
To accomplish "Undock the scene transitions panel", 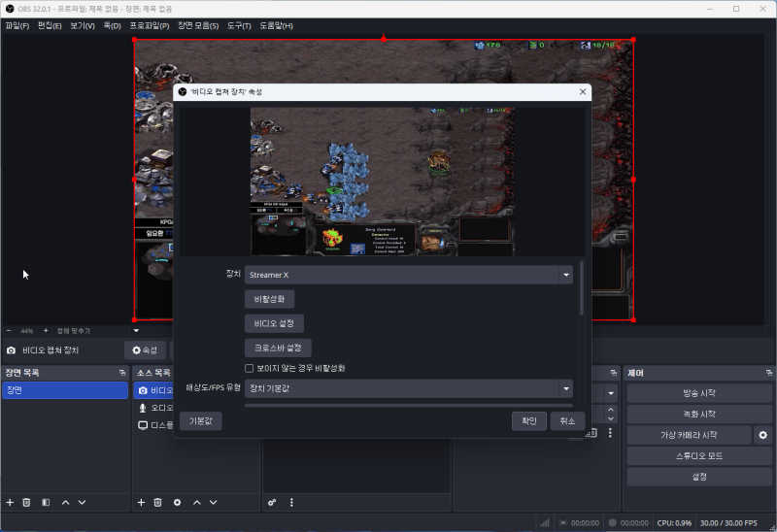I will click(x=614, y=373).
